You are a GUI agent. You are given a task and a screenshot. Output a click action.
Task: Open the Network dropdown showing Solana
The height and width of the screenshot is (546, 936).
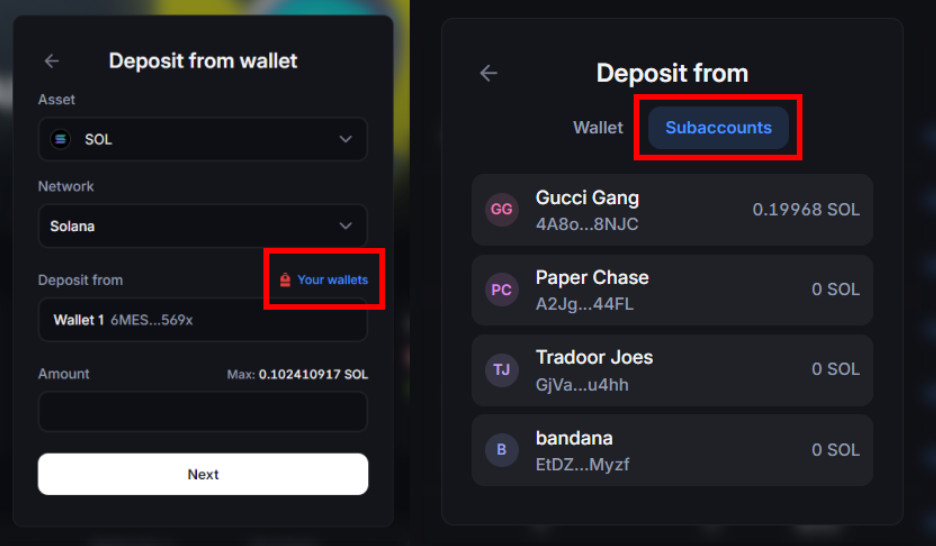point(202,226)
